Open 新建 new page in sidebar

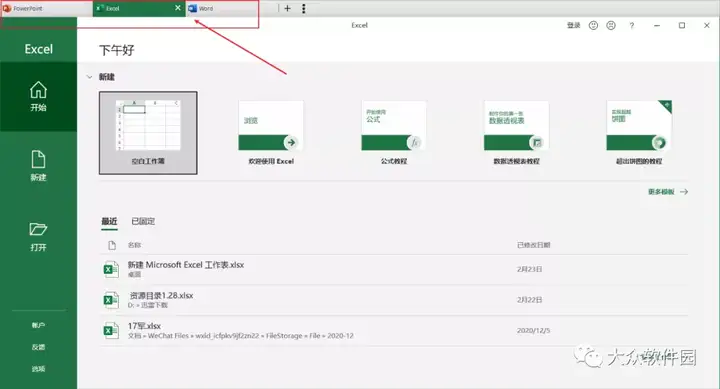(39, 166)
